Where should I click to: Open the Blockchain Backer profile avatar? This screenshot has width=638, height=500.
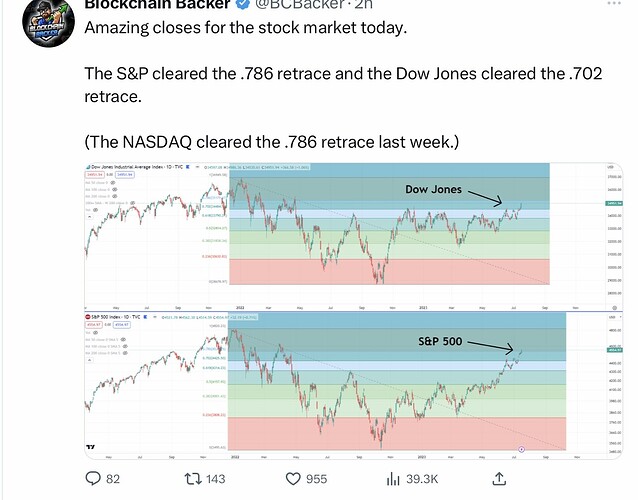pos(48,22)
